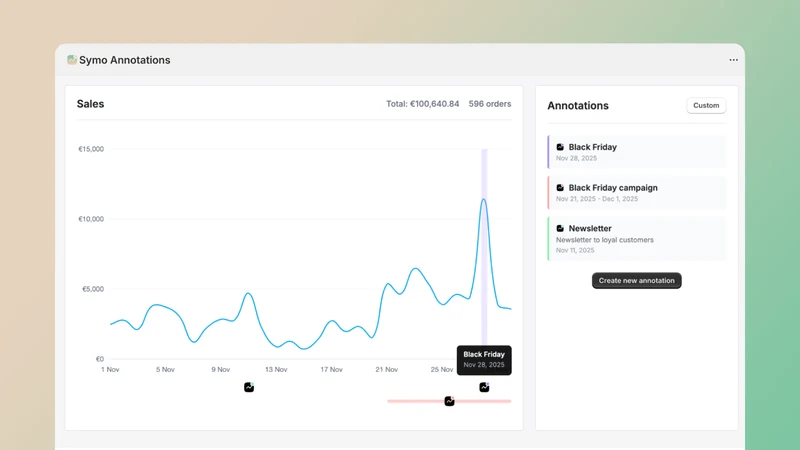Open the Black Friday annotation card
800x450 pixels.
[x=636, y=152]
